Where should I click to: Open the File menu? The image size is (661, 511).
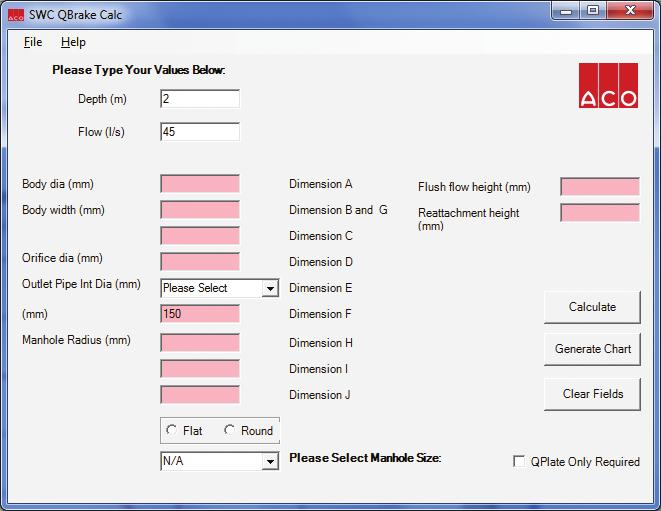(x=33, y=42)
